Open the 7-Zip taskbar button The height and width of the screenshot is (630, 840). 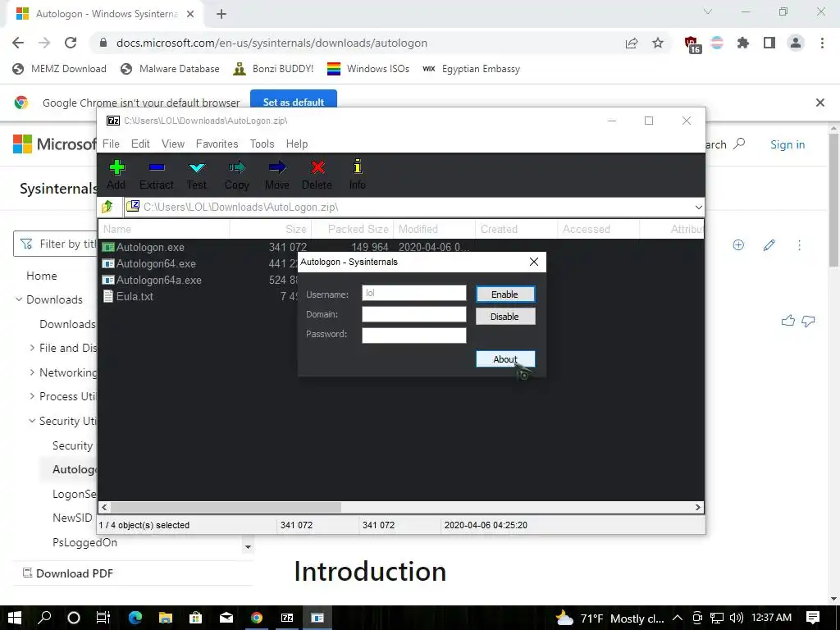point(287,618)
